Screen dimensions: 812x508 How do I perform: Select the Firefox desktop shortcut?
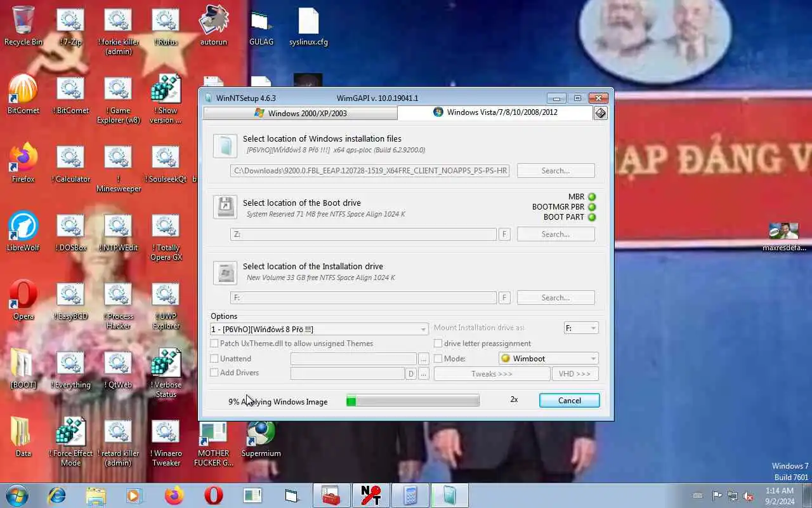pyautogui.click(x=23, y=163)
